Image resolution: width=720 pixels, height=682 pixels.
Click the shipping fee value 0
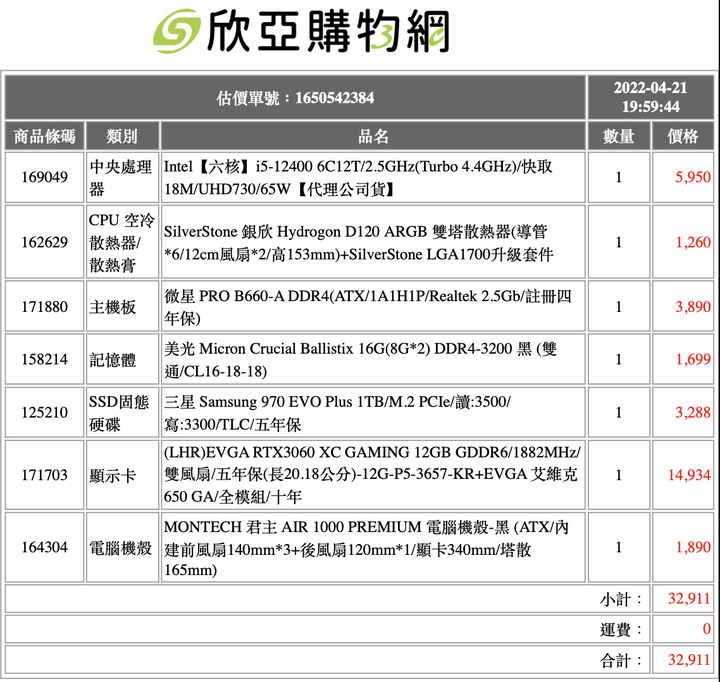(x=707, y=629)
